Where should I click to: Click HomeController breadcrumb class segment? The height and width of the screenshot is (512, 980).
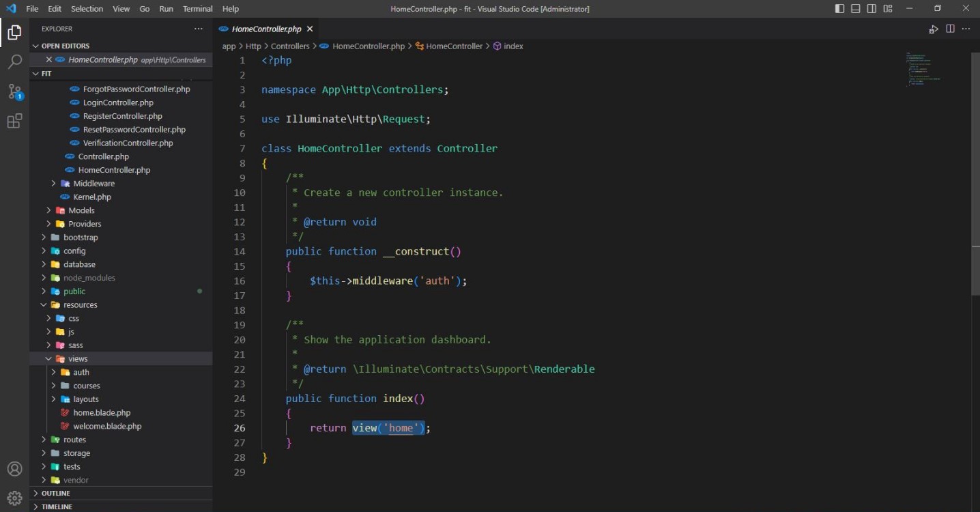454,46
